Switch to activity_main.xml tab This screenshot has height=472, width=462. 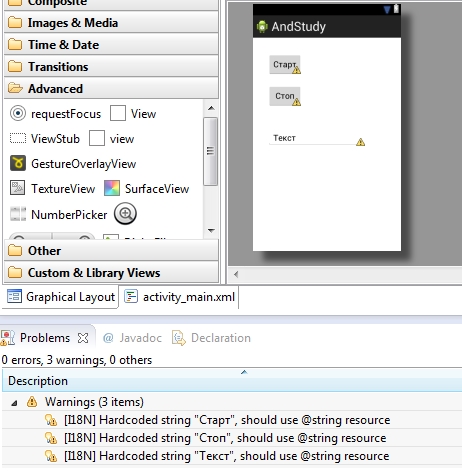(x=180, y=297)
